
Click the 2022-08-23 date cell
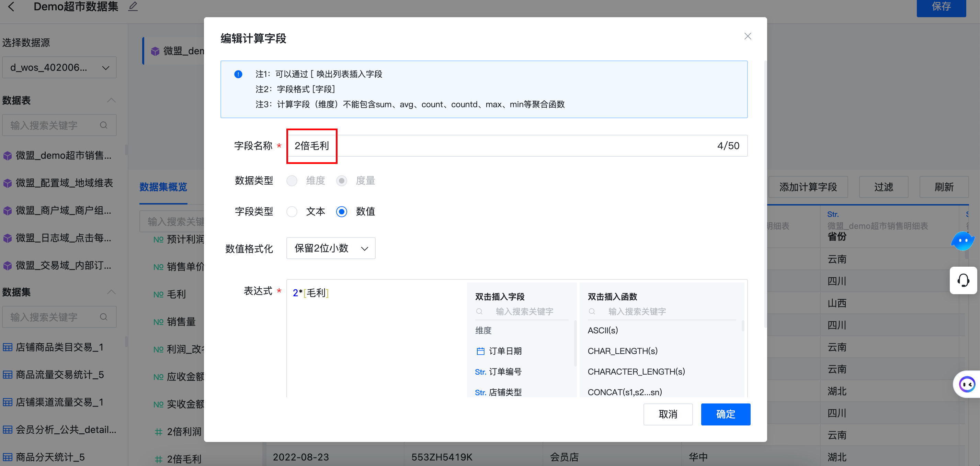pyautogui.click(x=300, y=457)
